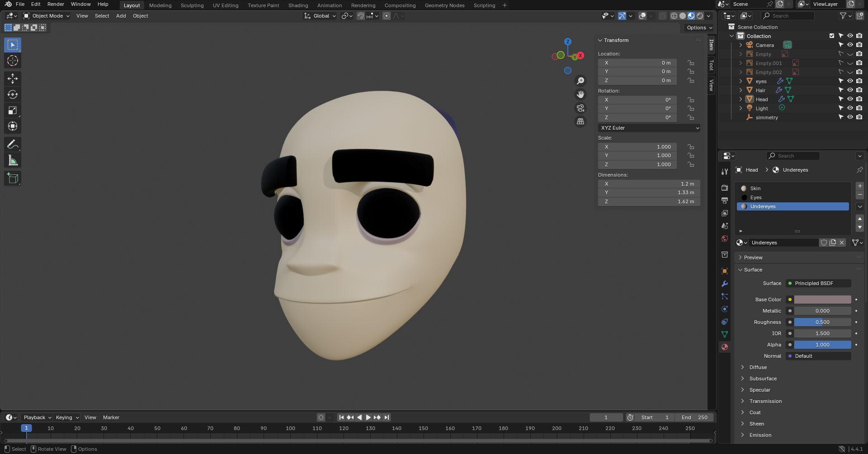868x454 pixels.
Task: Select the Move tool in toolbar
Action: pyautogui.click(x=13, y=79)
